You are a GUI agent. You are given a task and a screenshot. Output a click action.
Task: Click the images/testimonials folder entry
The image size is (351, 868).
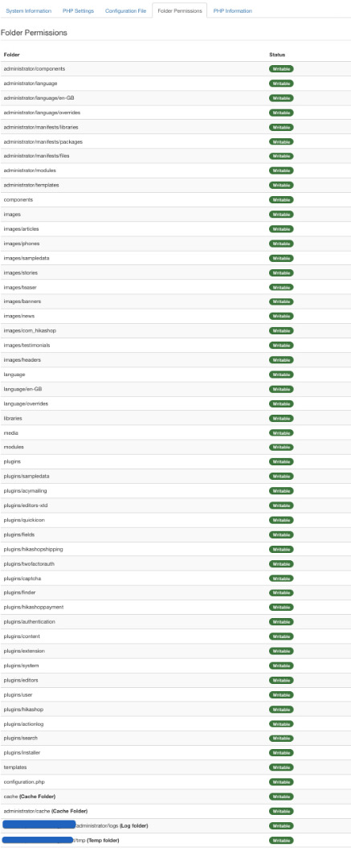pos(27,346)
